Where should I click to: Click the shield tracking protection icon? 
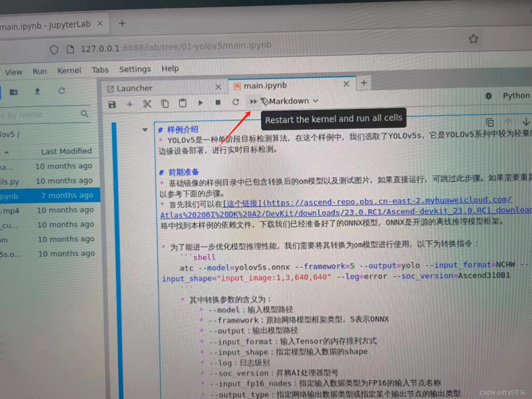[54, 50]
